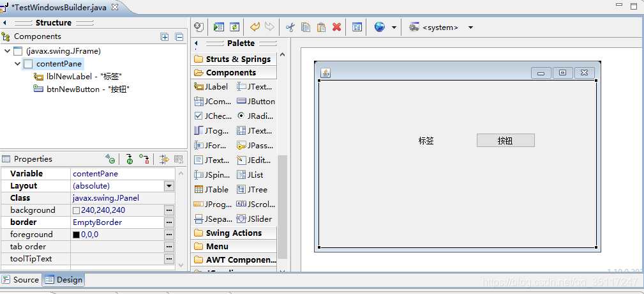Expand Swing Actions palette category
This screenshot has height=294, width=644.
(234, 233)
